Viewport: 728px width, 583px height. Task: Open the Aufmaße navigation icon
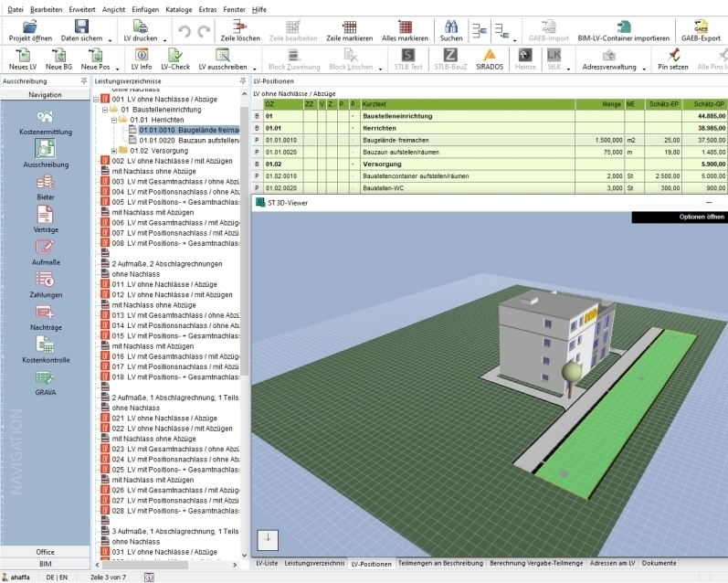click(45, 248)
